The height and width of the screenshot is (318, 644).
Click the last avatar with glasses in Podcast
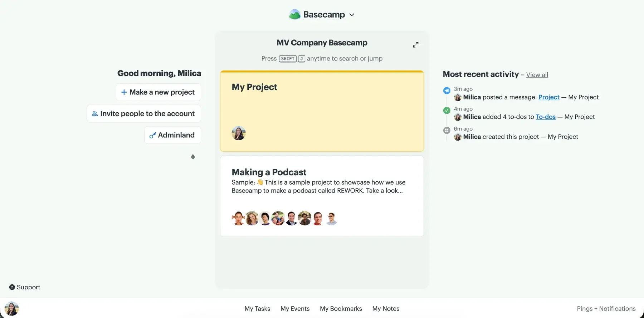click(x=331, y=218)
